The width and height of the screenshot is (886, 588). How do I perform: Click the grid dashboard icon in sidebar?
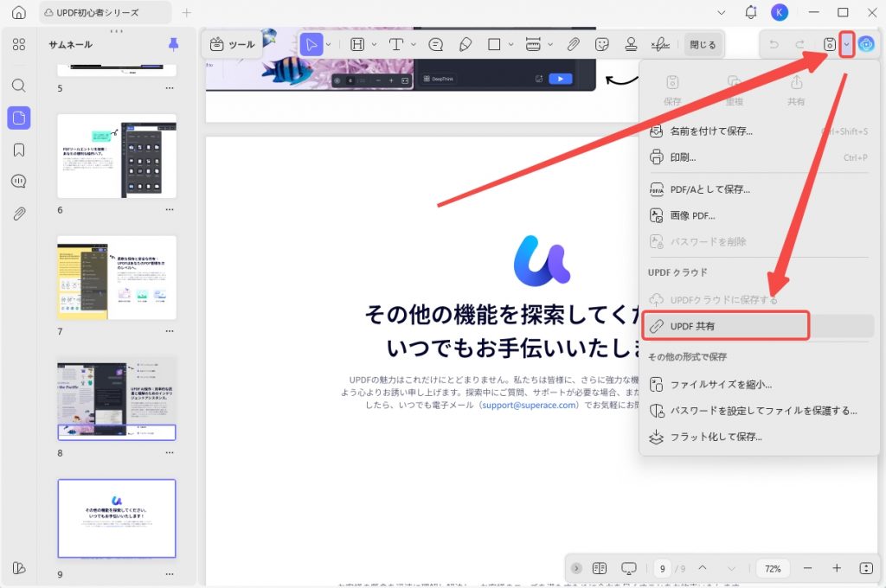tap(19, 45)
